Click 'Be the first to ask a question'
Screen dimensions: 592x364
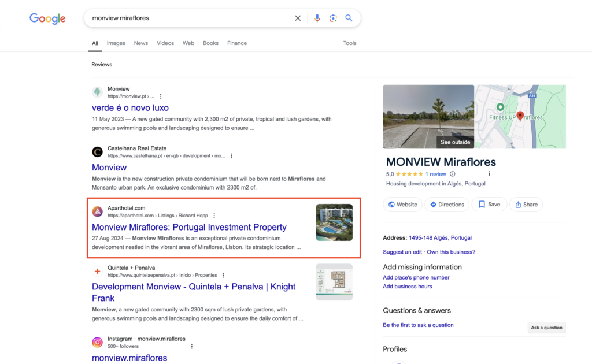(419, 325)
